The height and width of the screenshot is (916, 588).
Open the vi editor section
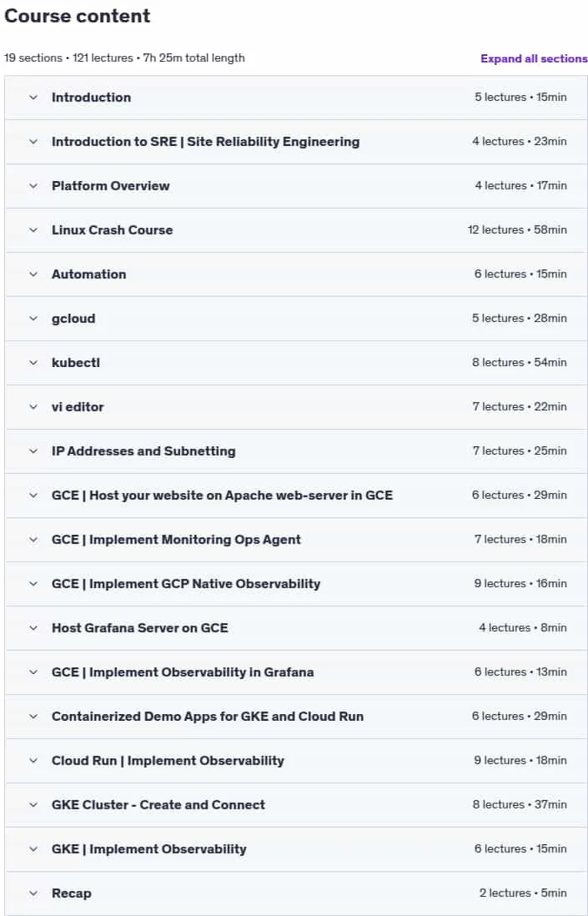click(x=296, y=407)
